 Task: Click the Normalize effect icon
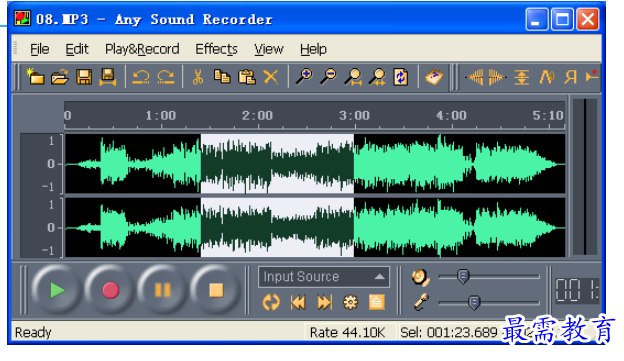[521, 77]
